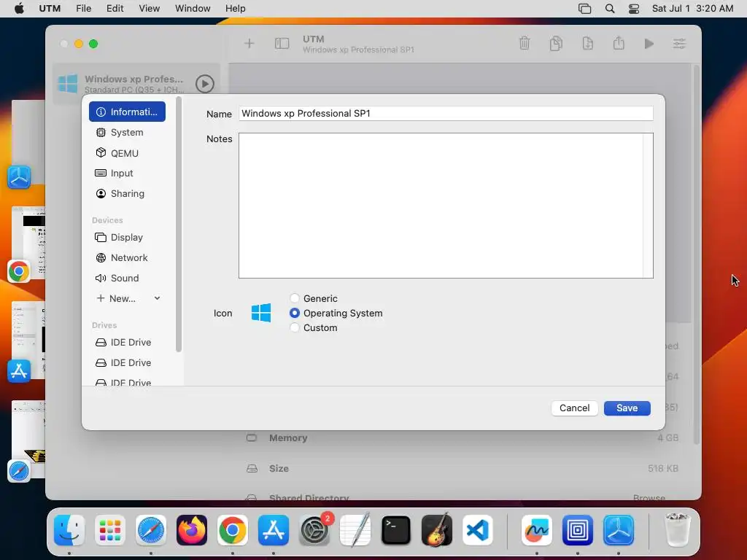Save the VM settings
Viewport: 747px width, 560px height.
click(627, 408)
